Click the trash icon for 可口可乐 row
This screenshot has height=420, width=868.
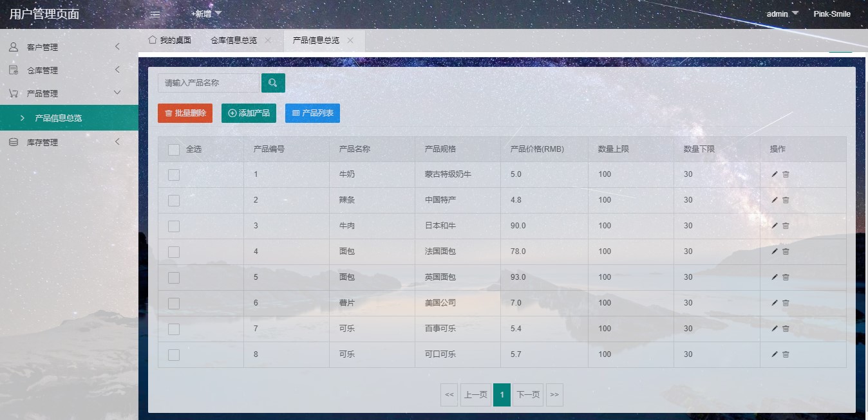786,354
